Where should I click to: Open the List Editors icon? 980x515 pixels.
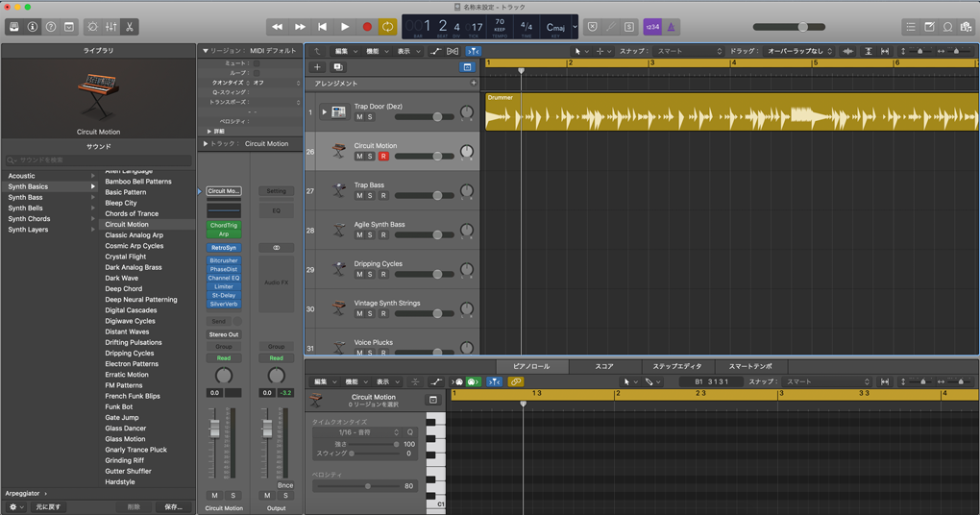click(911, 27)
